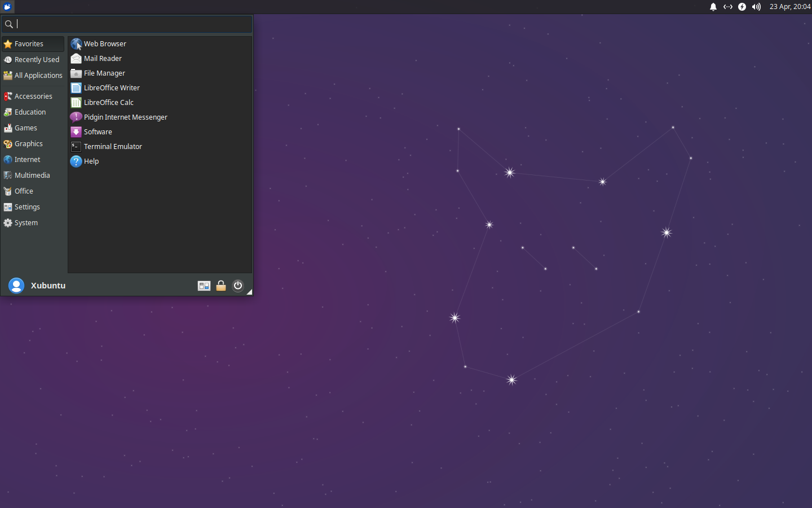This screenshot has height=508, width=812.
Task: Lock the screen using the padlock icon
Action: [x=220, y=286]
